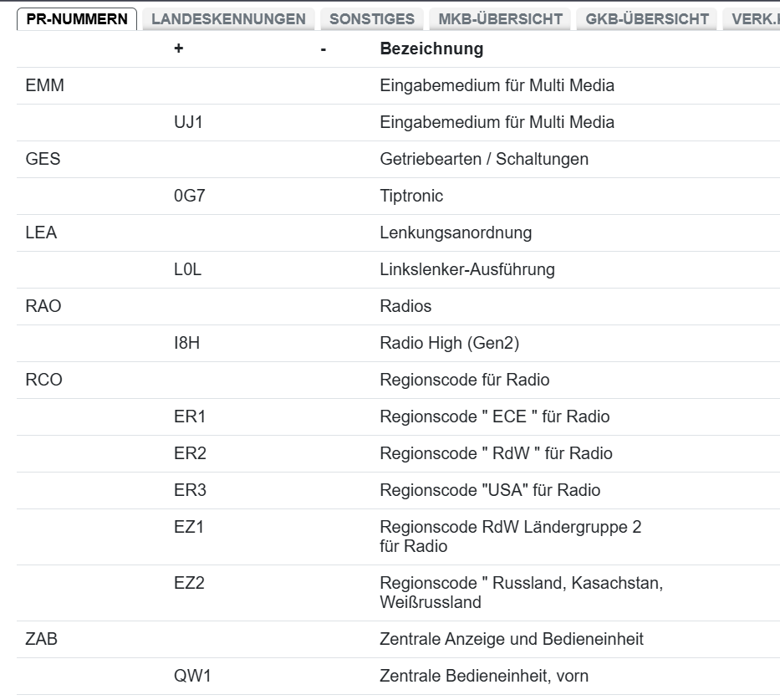This screenshot has width=780, height=700.
Task: Open the LANDESKENNUNGEN tab
Action: (228, 19)
